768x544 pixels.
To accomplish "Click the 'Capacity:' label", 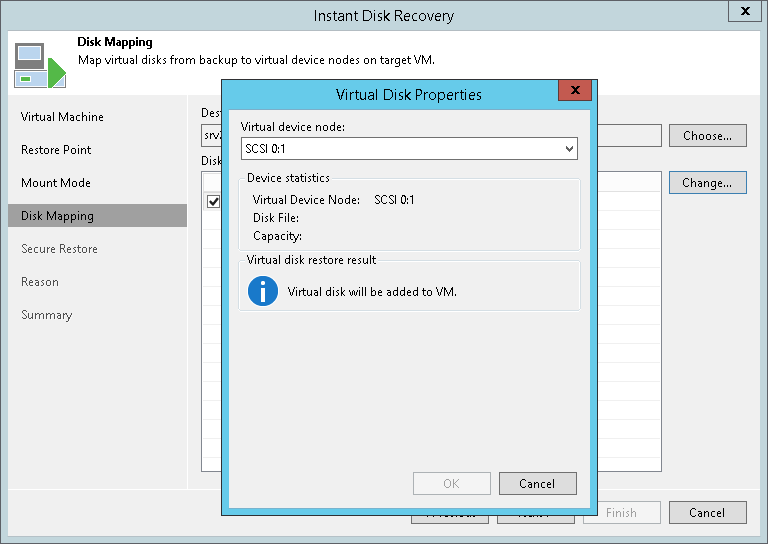I will tap(277, 236).
